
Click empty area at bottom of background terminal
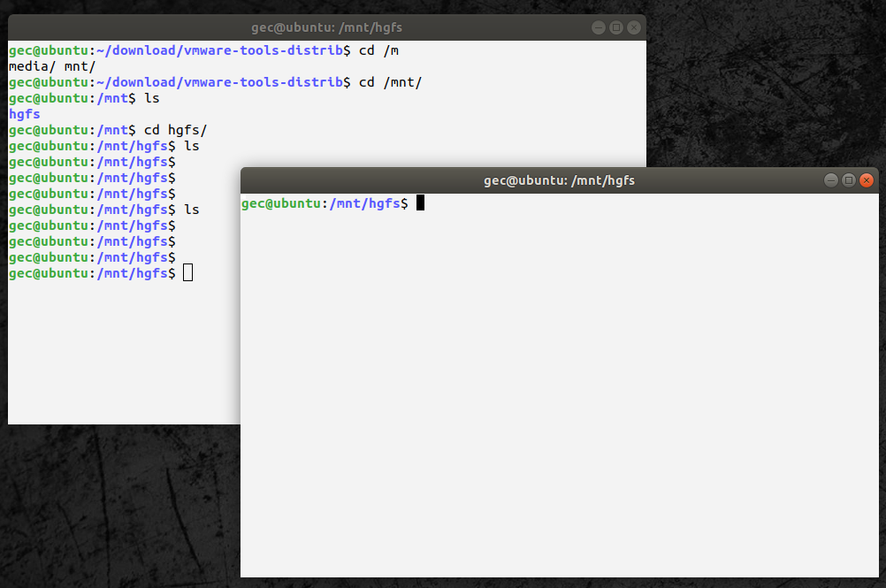[x=124, y=371]
